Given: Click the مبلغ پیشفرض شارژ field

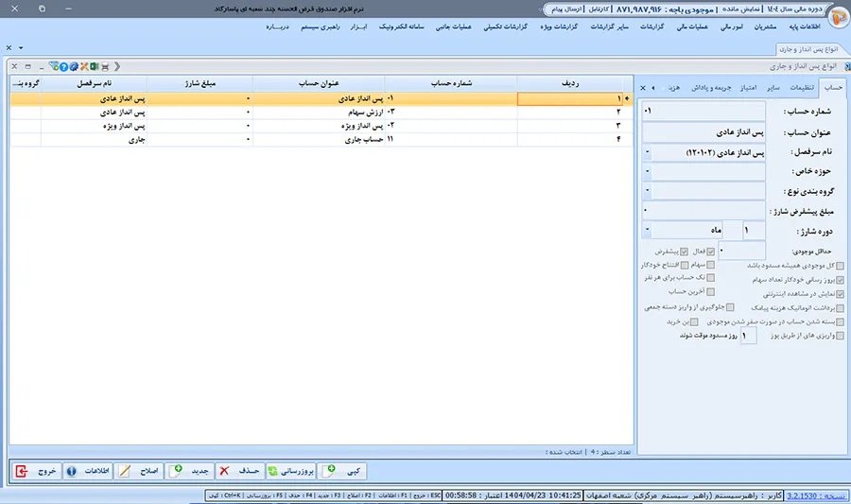Looking at the screenshot, I should [x=703, y=210].
